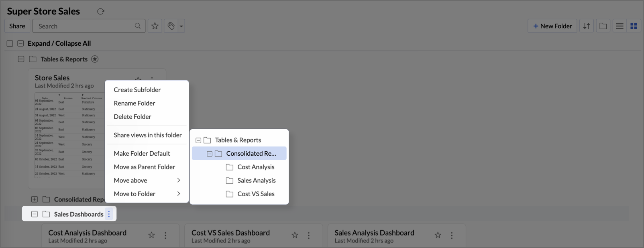Open the tag dropdown arrow

point(181,26)
